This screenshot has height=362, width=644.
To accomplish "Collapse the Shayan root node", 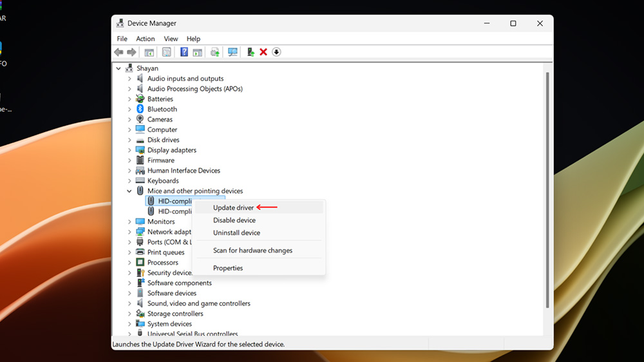I will 118,68.
